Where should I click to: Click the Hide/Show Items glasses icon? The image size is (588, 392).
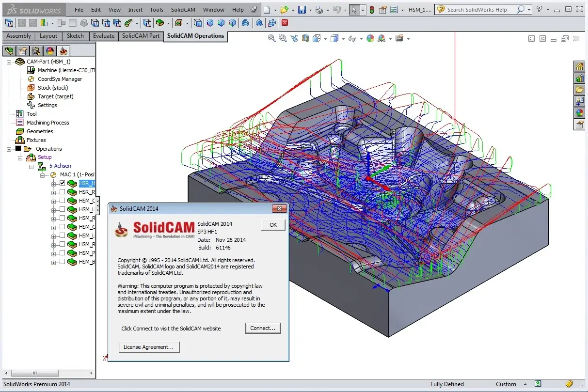[352, 38]
